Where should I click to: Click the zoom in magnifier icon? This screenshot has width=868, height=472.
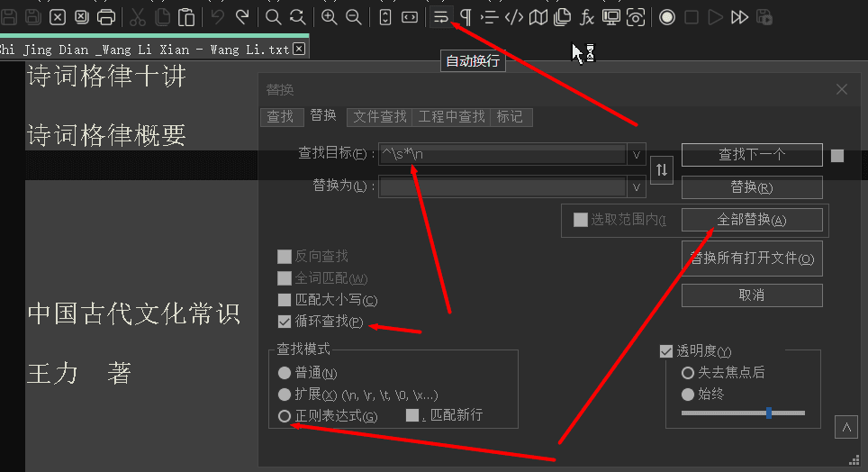pos(330,17)
